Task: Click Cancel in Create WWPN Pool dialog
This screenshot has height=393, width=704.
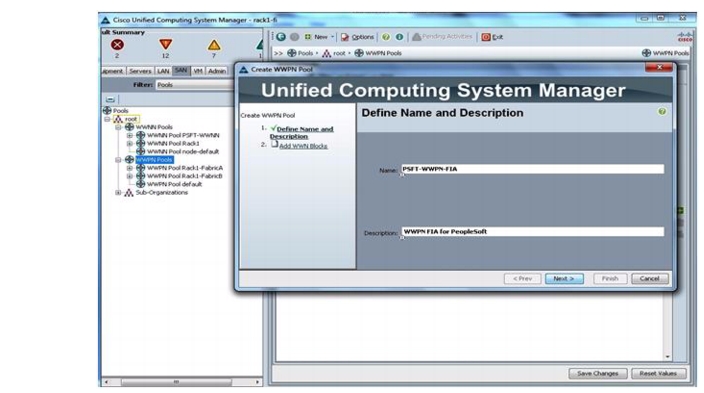Action: (x=650, y=278)
